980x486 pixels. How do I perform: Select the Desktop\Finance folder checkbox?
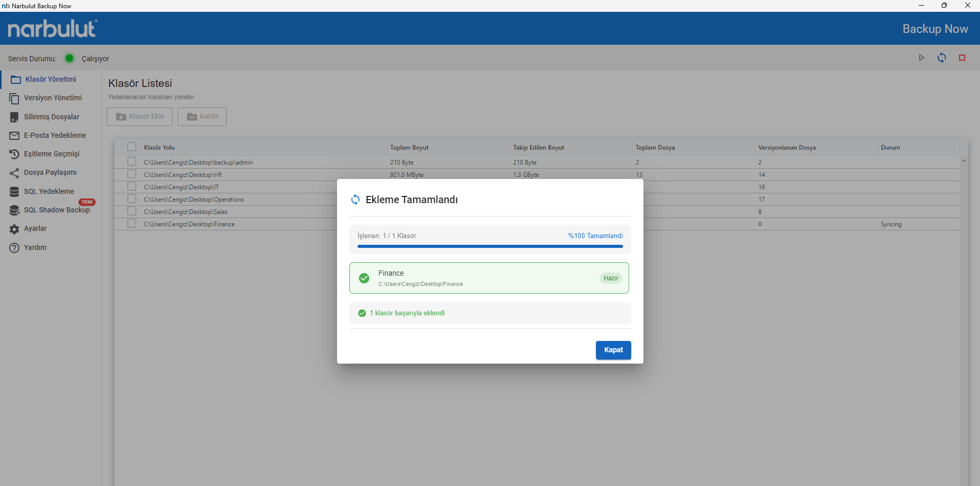pyautogui.click(x=132, y=224)
